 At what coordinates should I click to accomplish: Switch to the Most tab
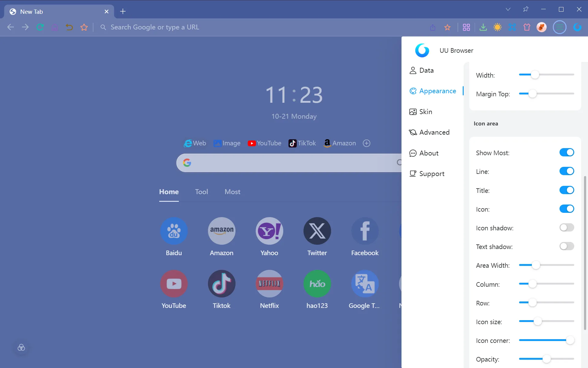[232, 192]
